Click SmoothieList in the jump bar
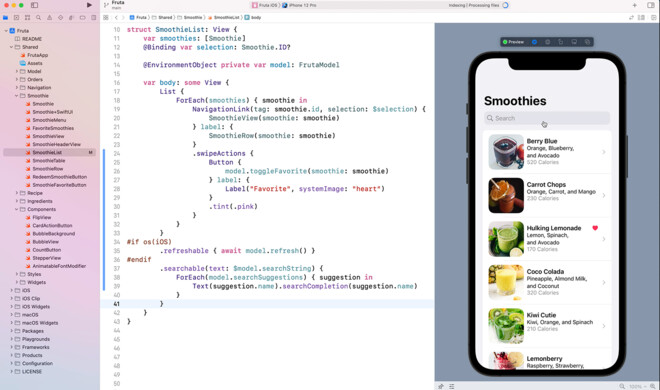 (x=224, y=18)
